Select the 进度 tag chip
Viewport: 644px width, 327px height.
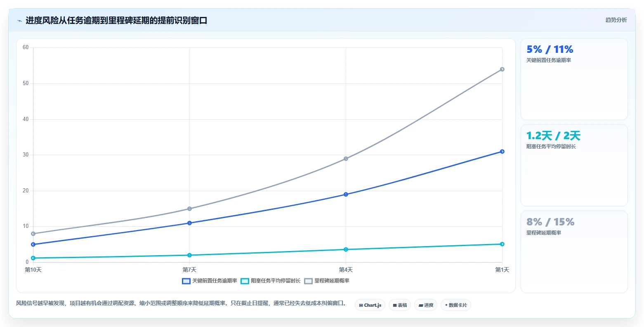click(426, 305)
